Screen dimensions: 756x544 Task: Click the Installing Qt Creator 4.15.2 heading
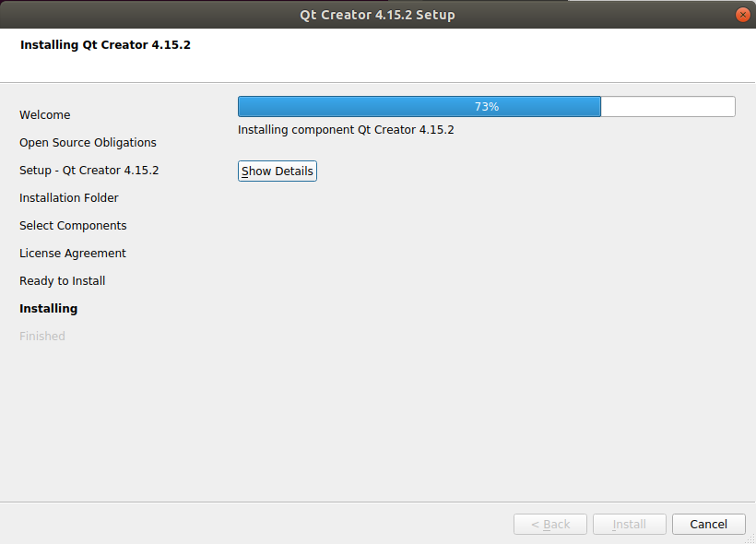[106, 45]
